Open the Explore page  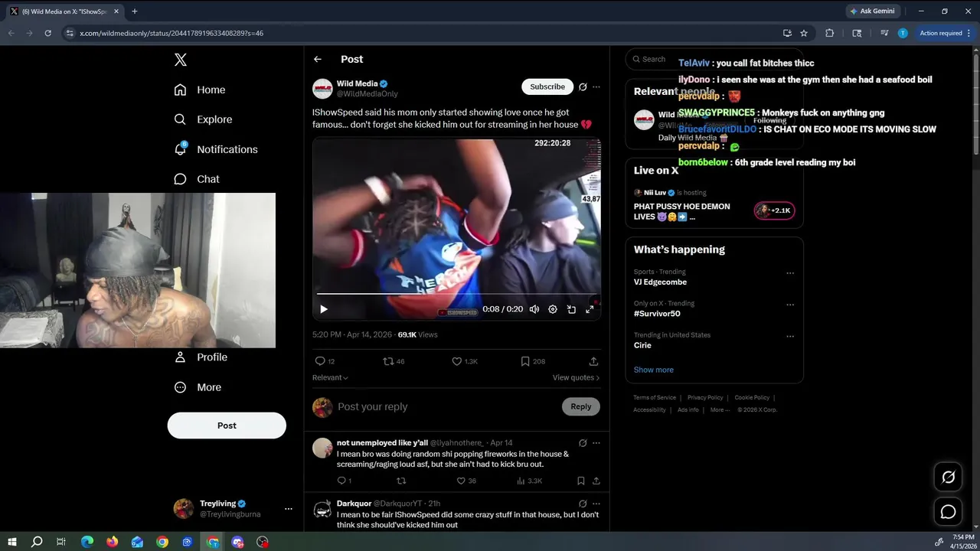pyautogui.click(x=203, y=119)
